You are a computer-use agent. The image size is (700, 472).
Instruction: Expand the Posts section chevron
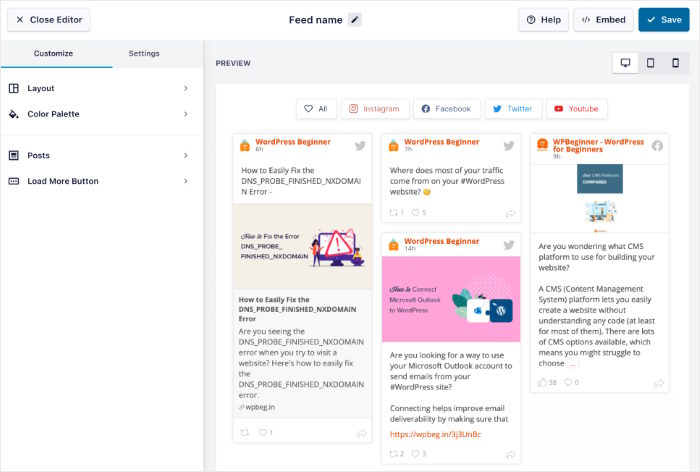186,155
